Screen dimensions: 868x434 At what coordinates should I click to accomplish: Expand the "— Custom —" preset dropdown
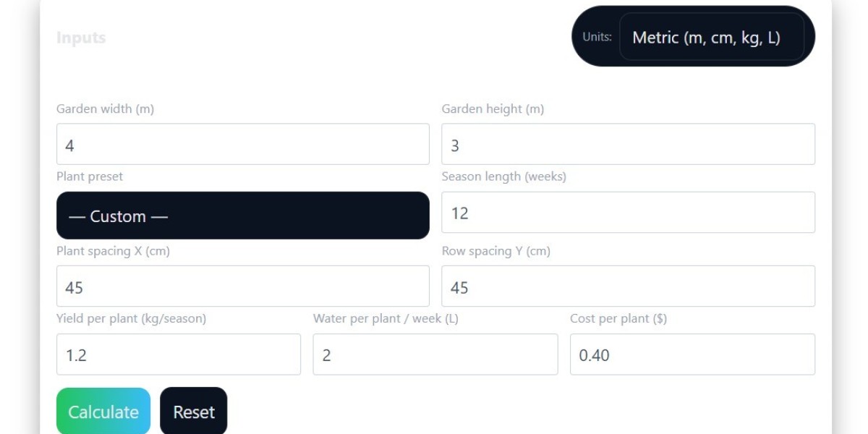[x=243, y=215]
